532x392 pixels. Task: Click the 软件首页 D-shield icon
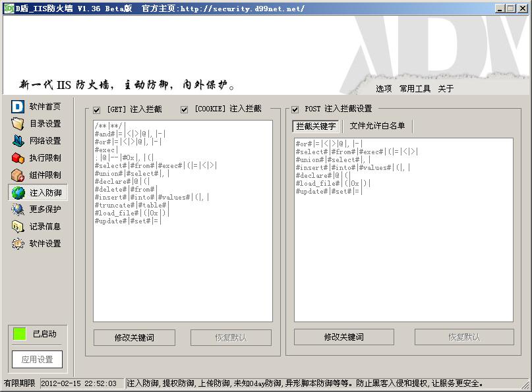pyautogui.click(x=18, y=107)
